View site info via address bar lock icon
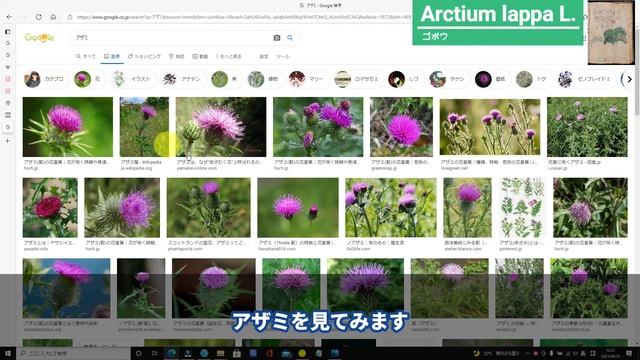The width and height of the screenshot is (640, 360). (70, 17)
